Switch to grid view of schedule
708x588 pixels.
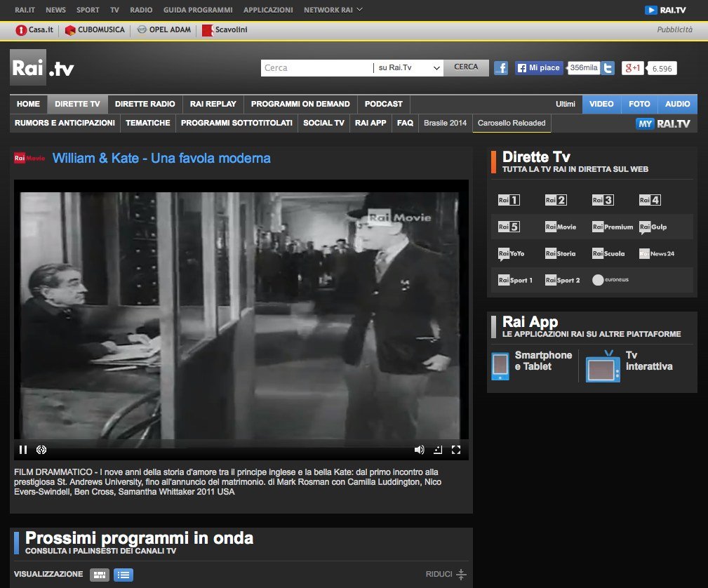coord(100,575)
